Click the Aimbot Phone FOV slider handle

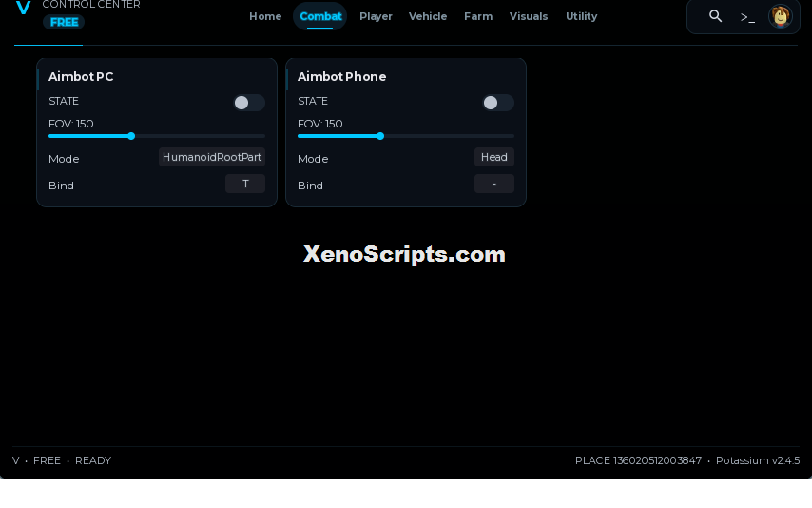click(380, 136)
